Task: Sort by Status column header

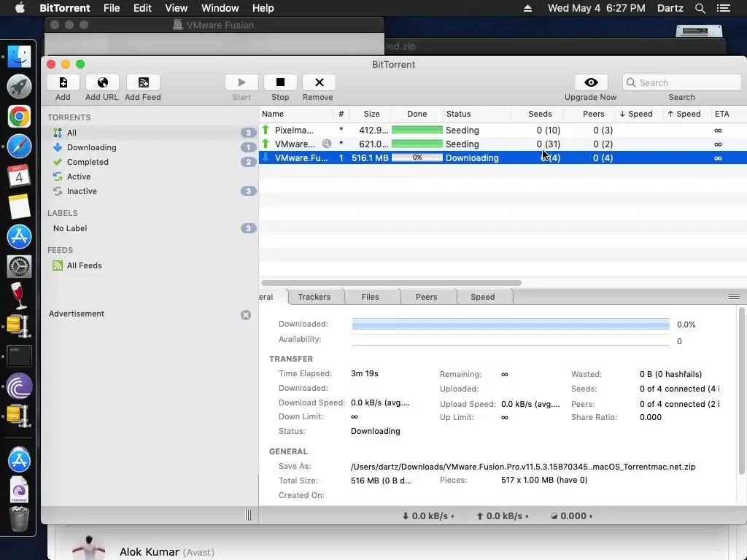Action: coord(477,114)
